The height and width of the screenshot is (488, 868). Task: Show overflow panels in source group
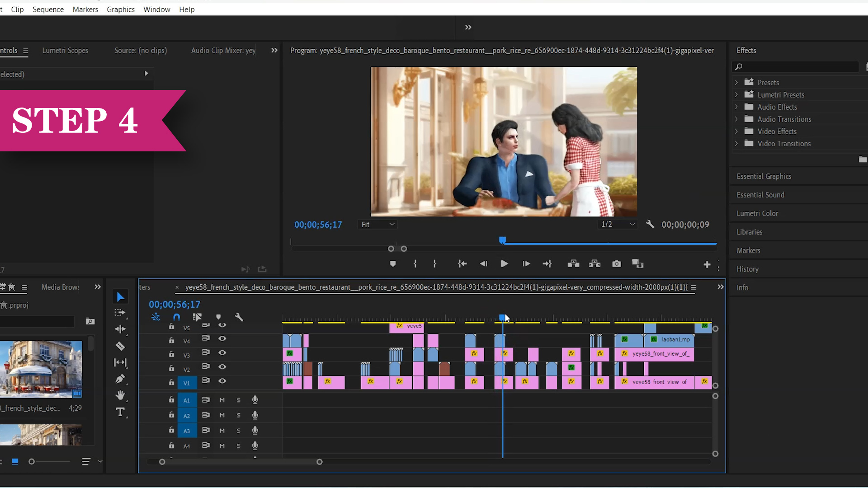pyautogui.click(x=274, y=50)
